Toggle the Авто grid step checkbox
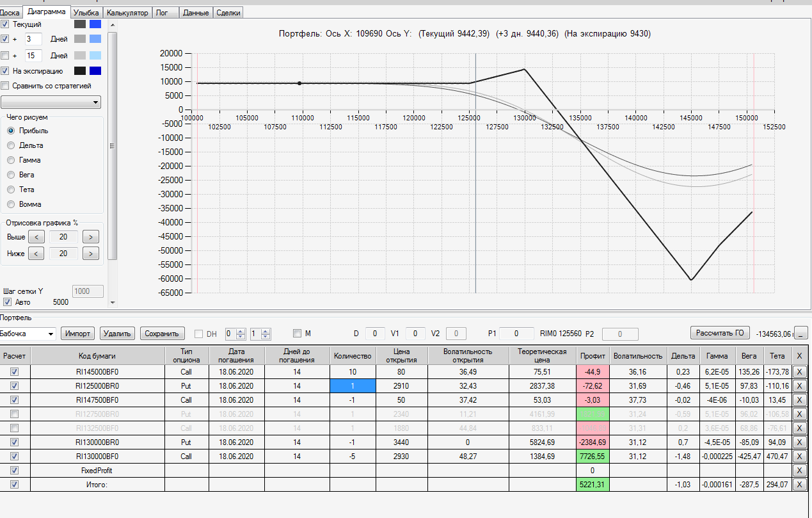This screenshot has width=812, height=518. click(x=8, y=302)
